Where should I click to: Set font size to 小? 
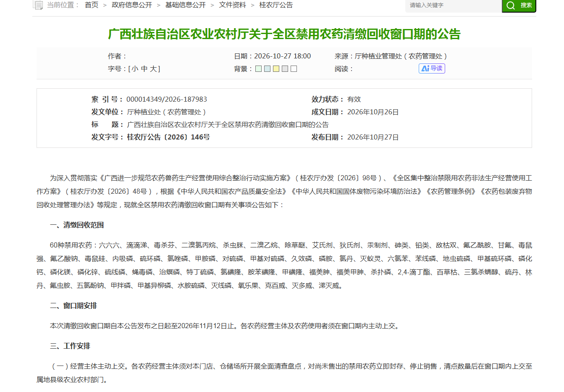coord(135,69)
